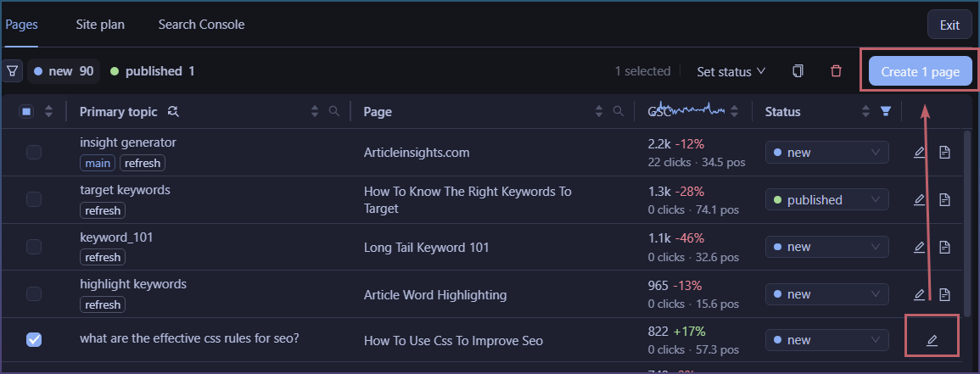The height and width of the screenshot is (374, 980).
Task: Click refresh tag under keyword_101
Action: click(x=103, y=257)
